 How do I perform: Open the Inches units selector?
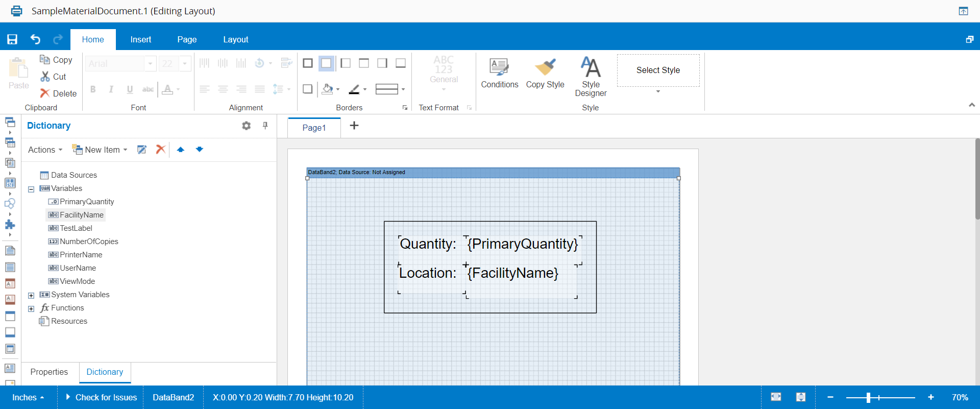click(28, 397)
